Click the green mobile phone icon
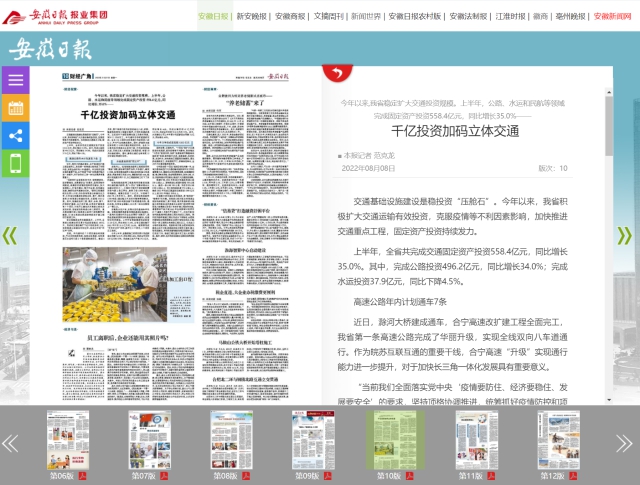This screenshot has height=485, width=640. tap(15, 164)
